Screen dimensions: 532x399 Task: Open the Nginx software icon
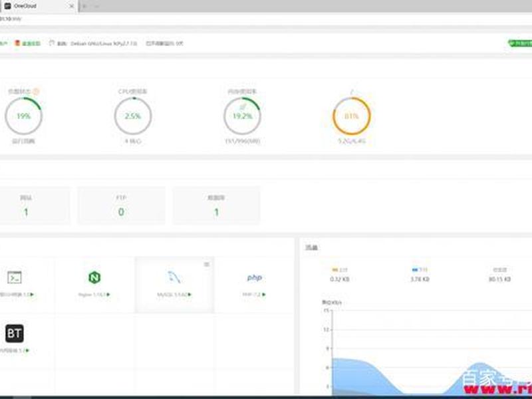click(94, 277)
